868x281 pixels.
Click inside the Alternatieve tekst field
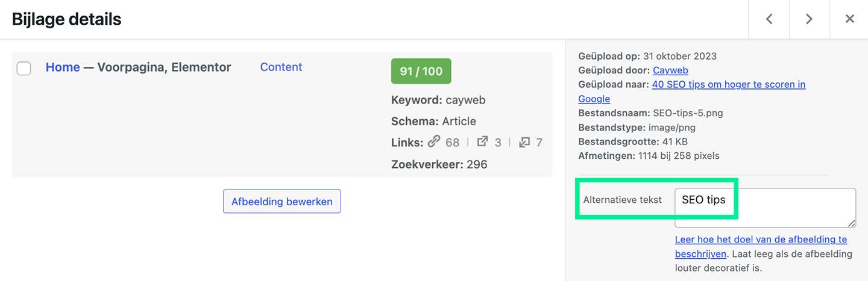pyautogui.click(x=765, y=208)
